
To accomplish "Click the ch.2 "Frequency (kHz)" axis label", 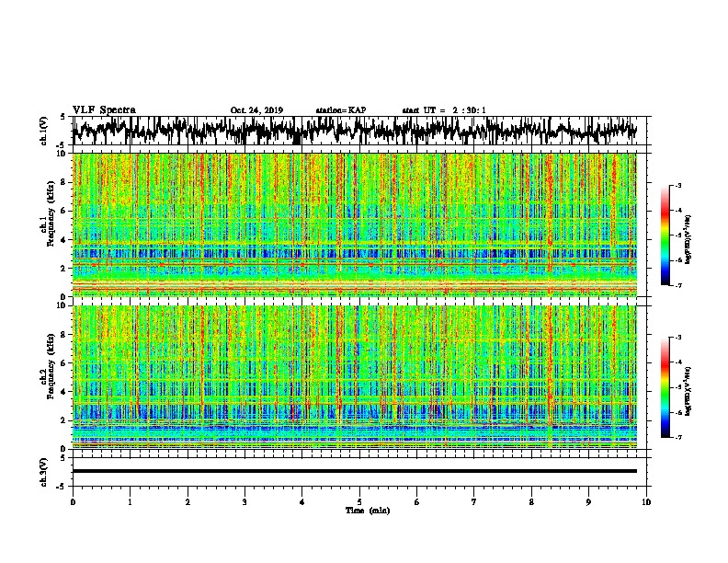I will [x=51, y=366].
